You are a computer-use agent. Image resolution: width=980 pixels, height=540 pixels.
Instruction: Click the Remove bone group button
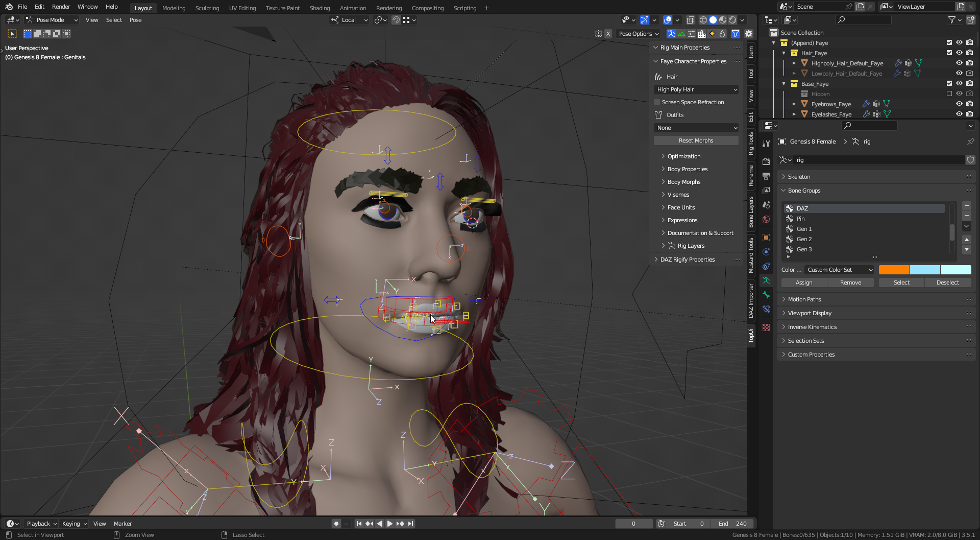coord(850,283)
